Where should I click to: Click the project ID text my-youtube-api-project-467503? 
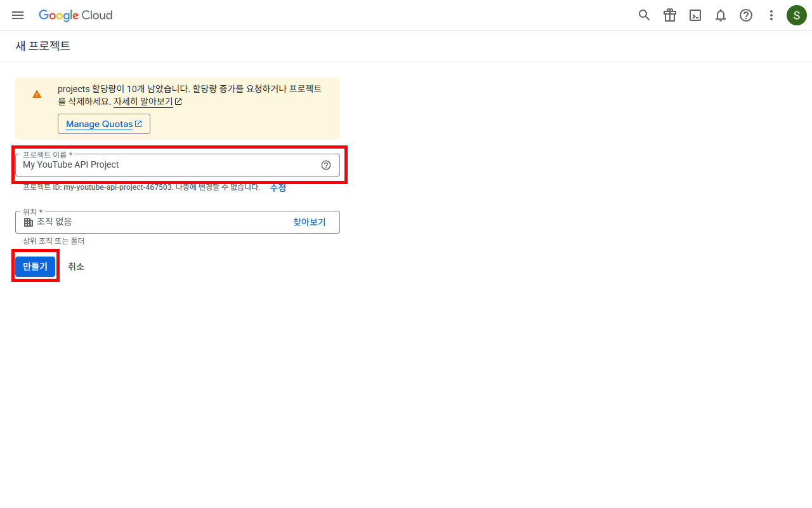tap(118, 187)
